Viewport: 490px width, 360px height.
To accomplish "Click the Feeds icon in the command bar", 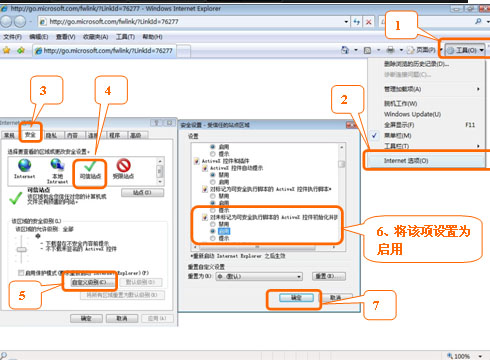I will pos(367,51).
